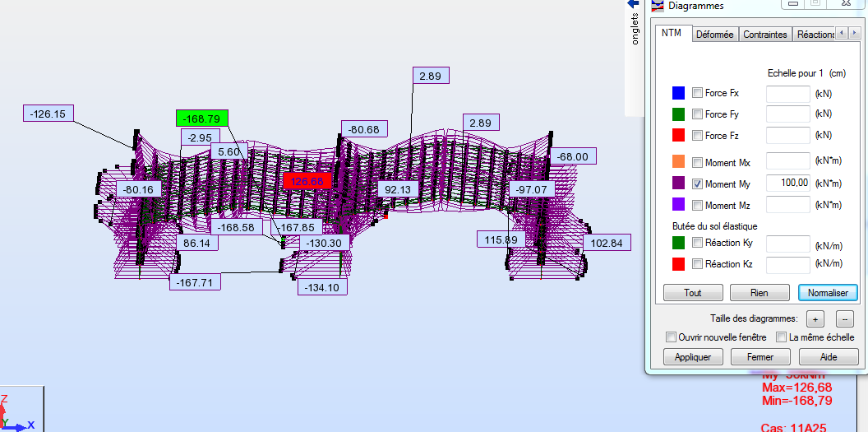Image resolution: width=868 pixels, height=432 pixels.
Task: Click the -80.68 value label
Action: coord(364,129)
